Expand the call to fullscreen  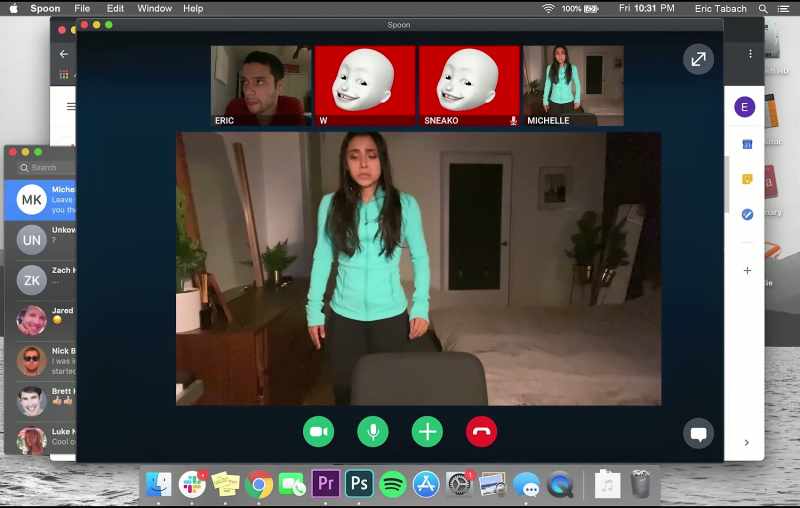(698, 59)
